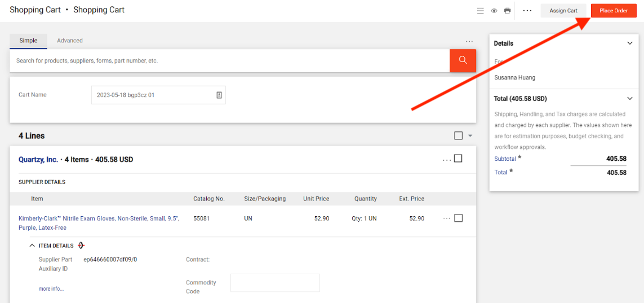Click the cart name notes icon
This screenshot has width=644, height=303.
[x=219, y=95]
